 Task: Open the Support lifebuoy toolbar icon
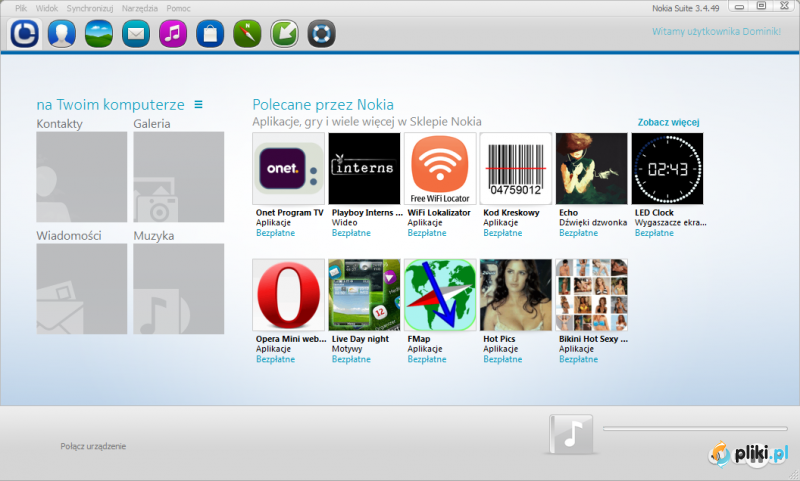pyautogui.click(x=321, y=34)
